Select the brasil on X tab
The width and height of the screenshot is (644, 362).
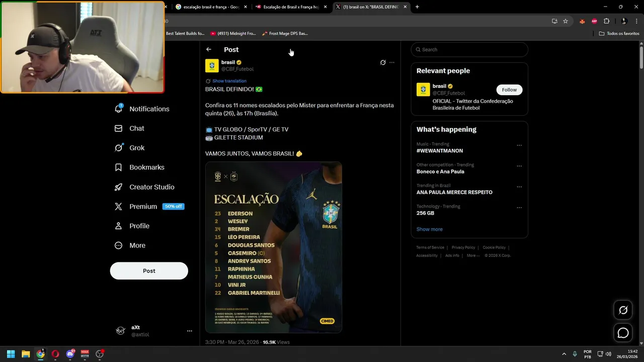(371, 7)
